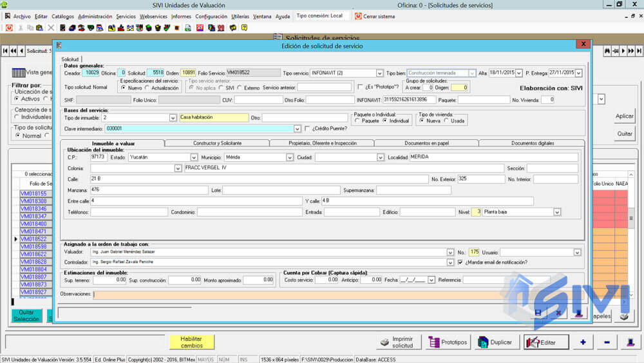Screen dimensions: 644x363
Task: Click the red power icon in the toolbar
Action: coord(9,28)
